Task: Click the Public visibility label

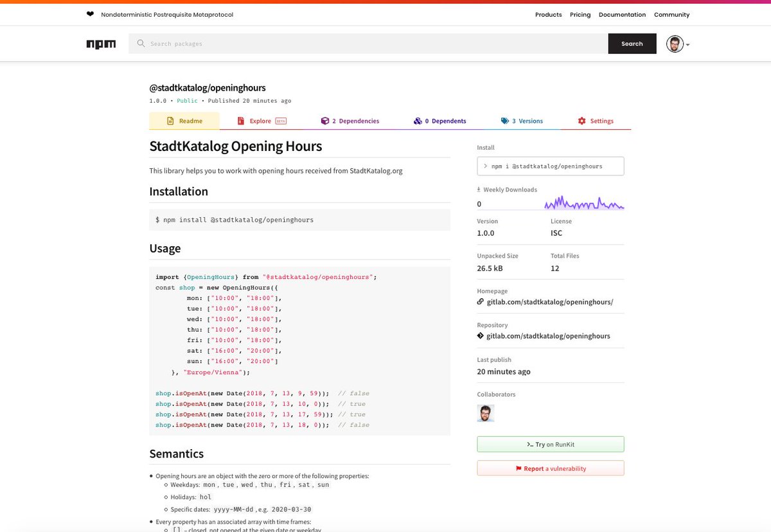Action: point(188,101)
